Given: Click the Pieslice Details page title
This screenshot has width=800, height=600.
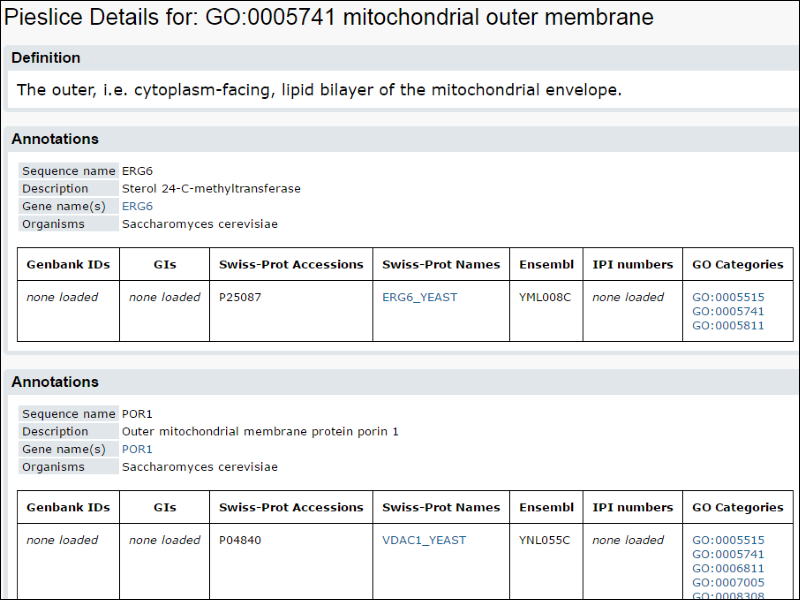Looking at the screenshot, I should (329, 17).
